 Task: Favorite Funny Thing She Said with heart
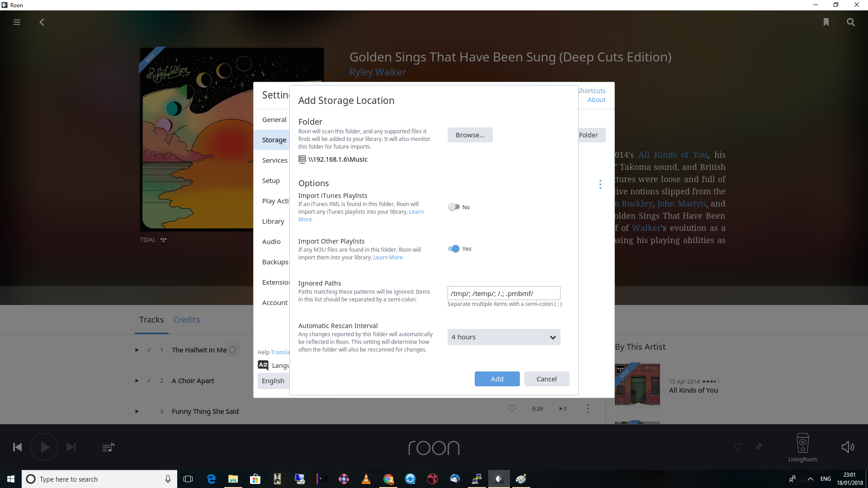click(512, 408)
